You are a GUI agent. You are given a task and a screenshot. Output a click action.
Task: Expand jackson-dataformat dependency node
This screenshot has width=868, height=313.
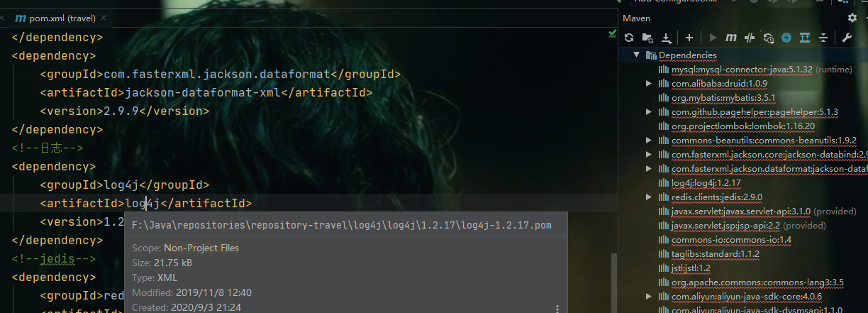[x=648, y=168]
